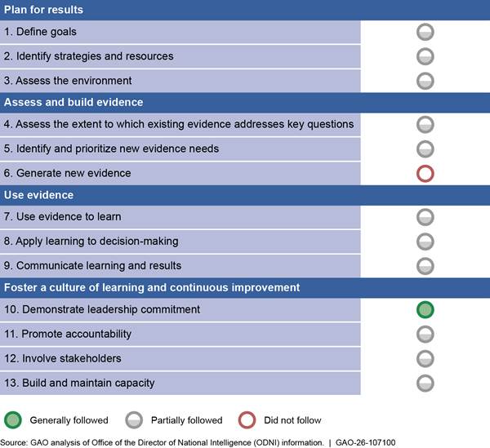
Task: Select the Foster a culture of learning header
Action: pyautogui.click(x=152, y=288)
